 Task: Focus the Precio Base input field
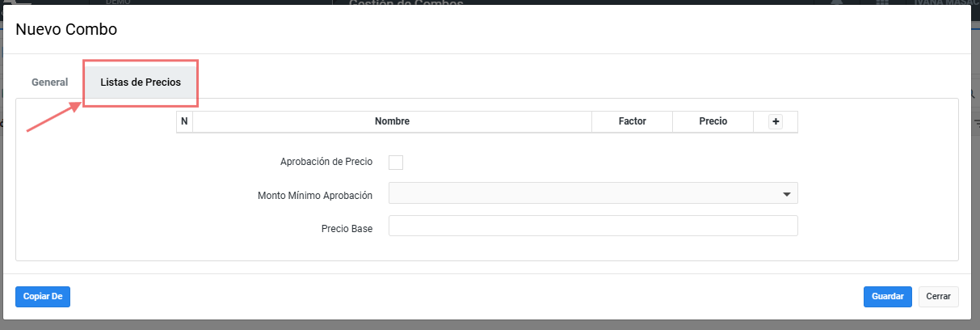click(x=593, y=226)
